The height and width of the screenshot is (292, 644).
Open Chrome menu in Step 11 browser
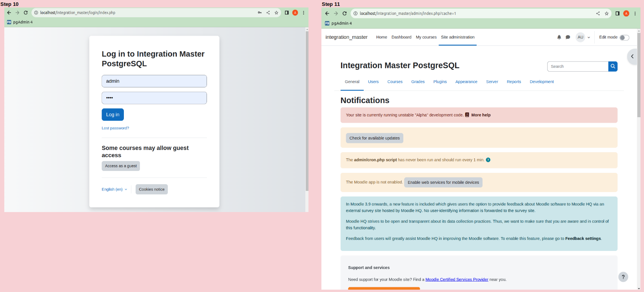tap(635, 13)
